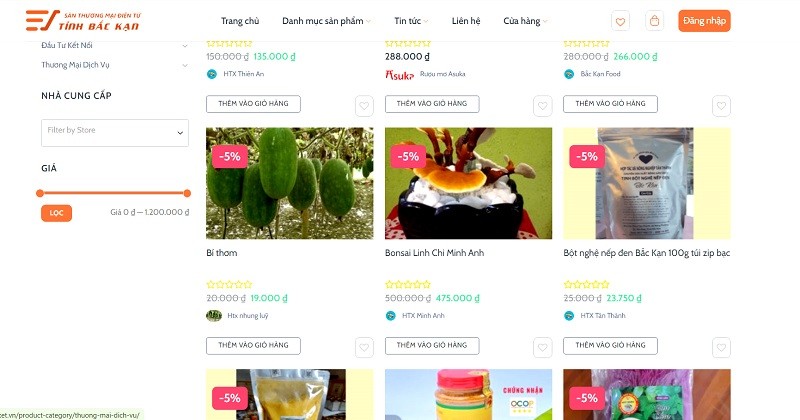Click the HTX Tân Thành store icon
The height and width of the screenshot is (420, 800).
(x=570, y=316)
